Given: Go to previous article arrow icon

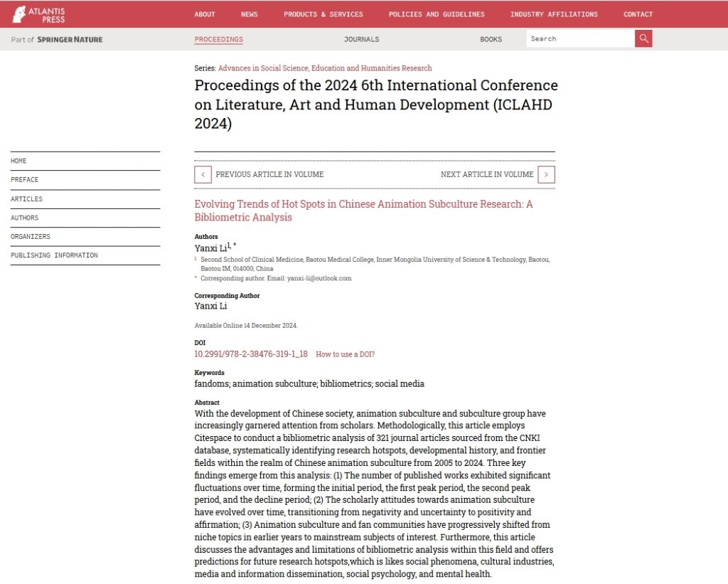Looking at the screenshot, I should tap(203, 175).
